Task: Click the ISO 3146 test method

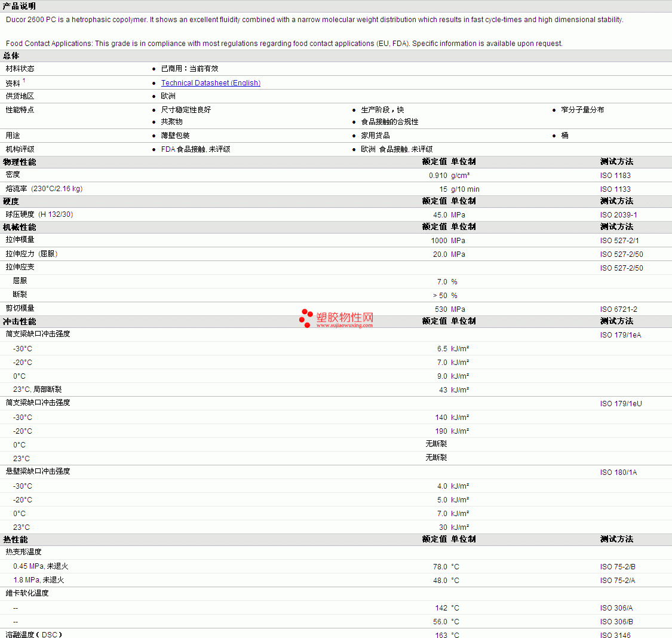Action: click(615, 634)
